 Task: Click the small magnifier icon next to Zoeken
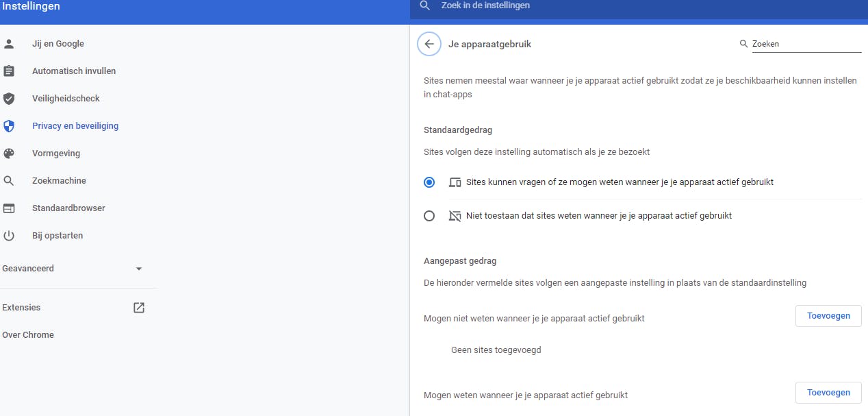point(743,44)
